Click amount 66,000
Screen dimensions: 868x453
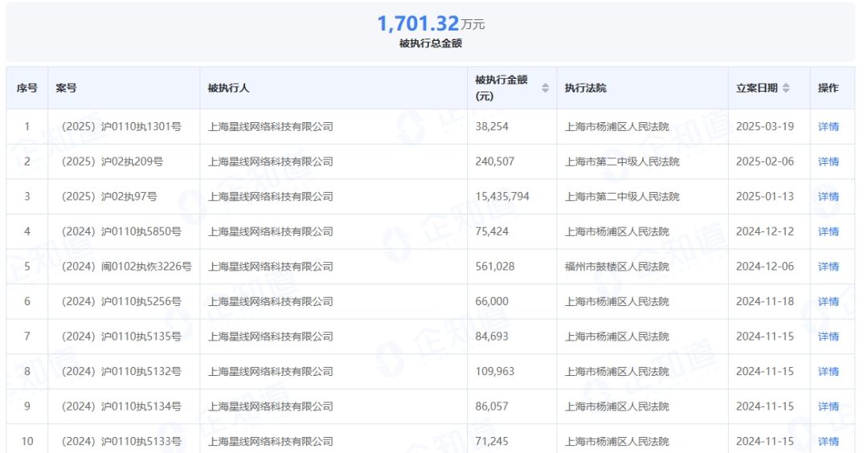(492, 301)
